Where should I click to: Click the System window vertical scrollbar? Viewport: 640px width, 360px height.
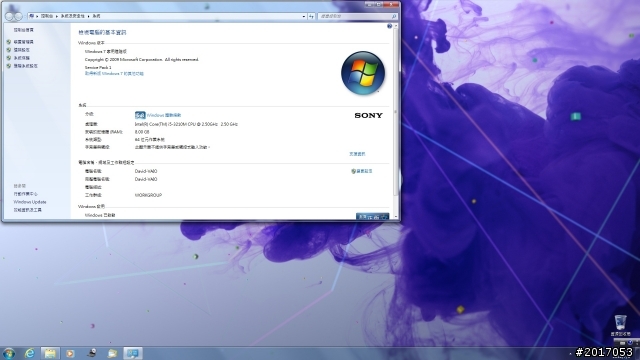click(395, 112)
